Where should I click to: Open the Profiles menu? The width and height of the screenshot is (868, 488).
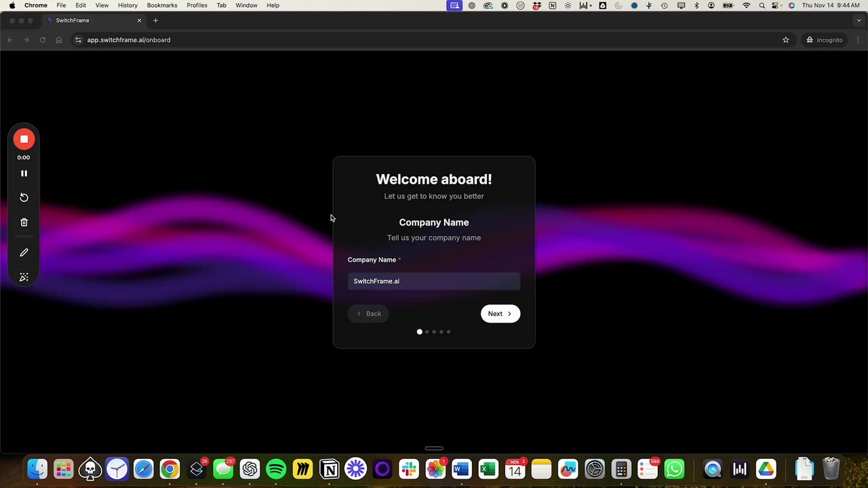197,5
